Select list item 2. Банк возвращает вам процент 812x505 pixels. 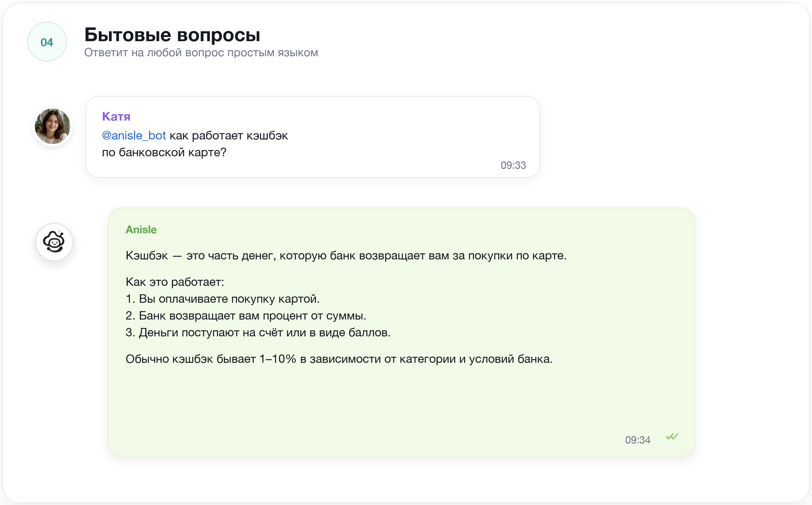tap(246, 316)
